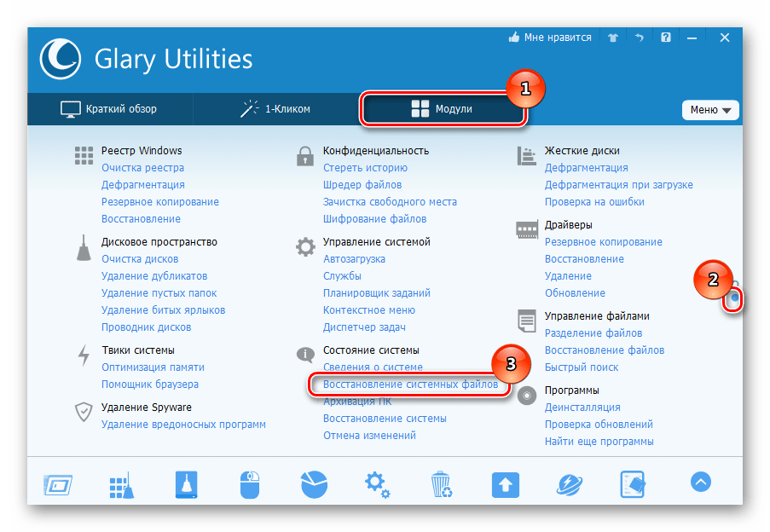Open Помощник браузера link
Screen dimensions: 770x532
(150, 385)
